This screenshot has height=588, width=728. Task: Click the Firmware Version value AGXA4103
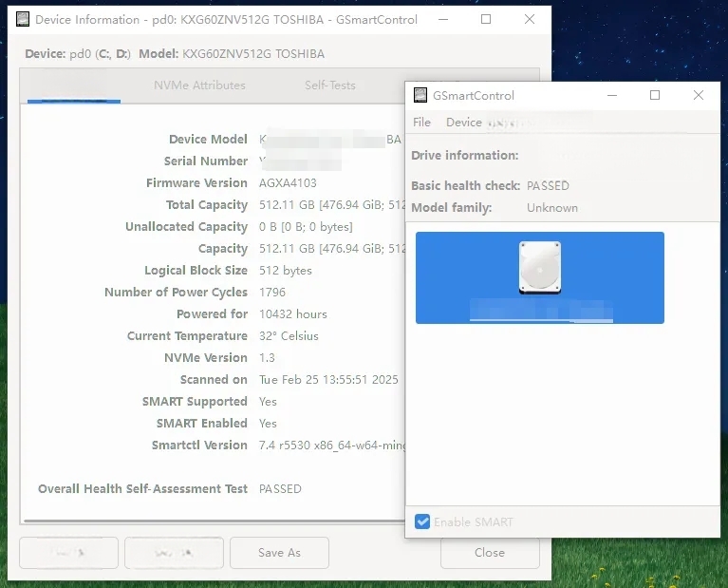pos(288,182)
